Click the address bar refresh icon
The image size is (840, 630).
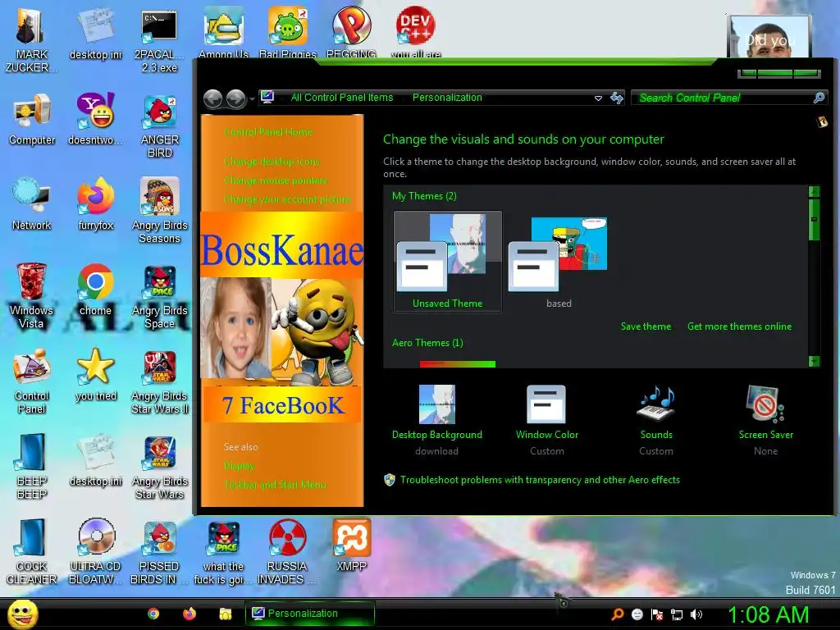(x=617, y=98)
